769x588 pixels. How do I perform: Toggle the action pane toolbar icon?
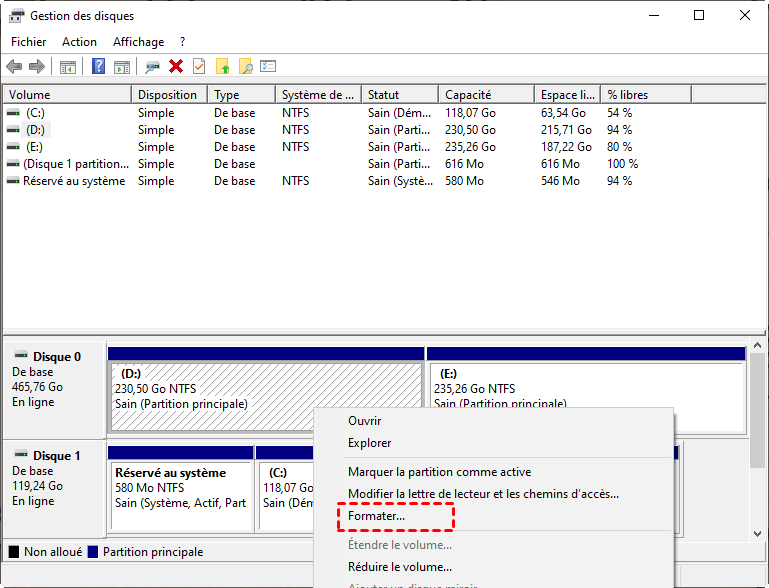click(x=122, y=66)
